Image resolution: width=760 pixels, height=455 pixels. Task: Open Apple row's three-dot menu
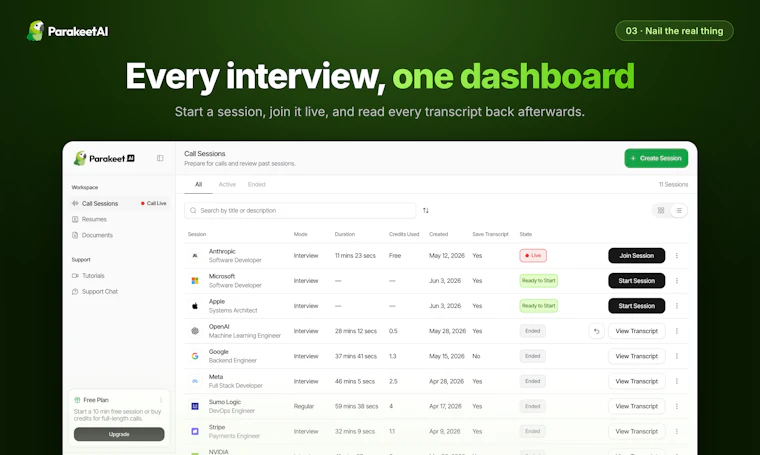point(677,306)
